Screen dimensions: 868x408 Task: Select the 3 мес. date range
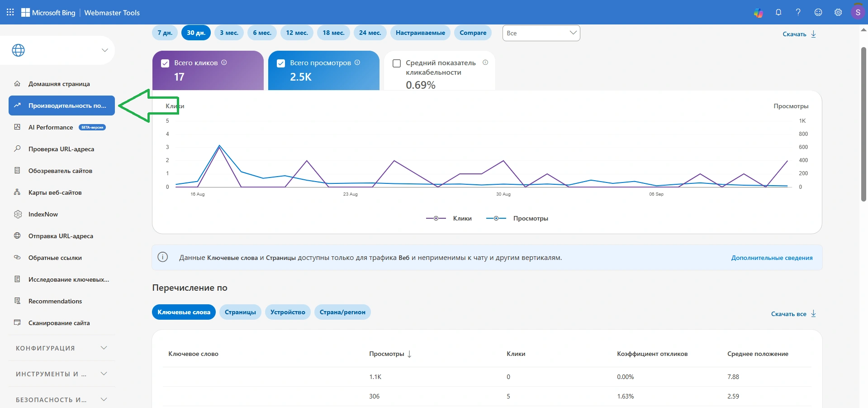(x=229, y=33)
